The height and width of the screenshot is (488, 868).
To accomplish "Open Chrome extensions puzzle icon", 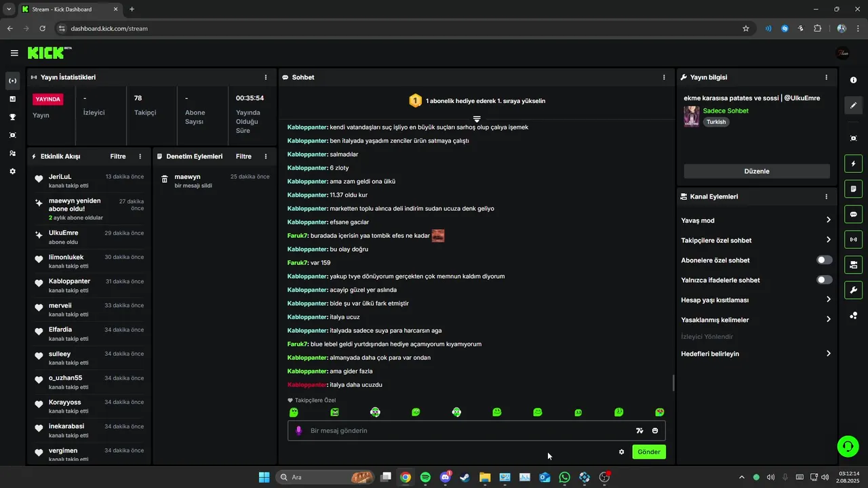I will coord(817,28).
